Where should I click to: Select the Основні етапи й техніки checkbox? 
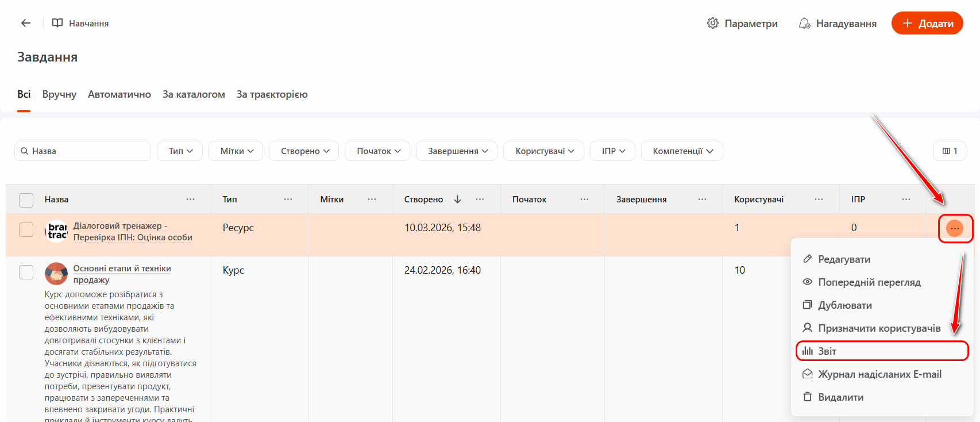tap(26, 272)
